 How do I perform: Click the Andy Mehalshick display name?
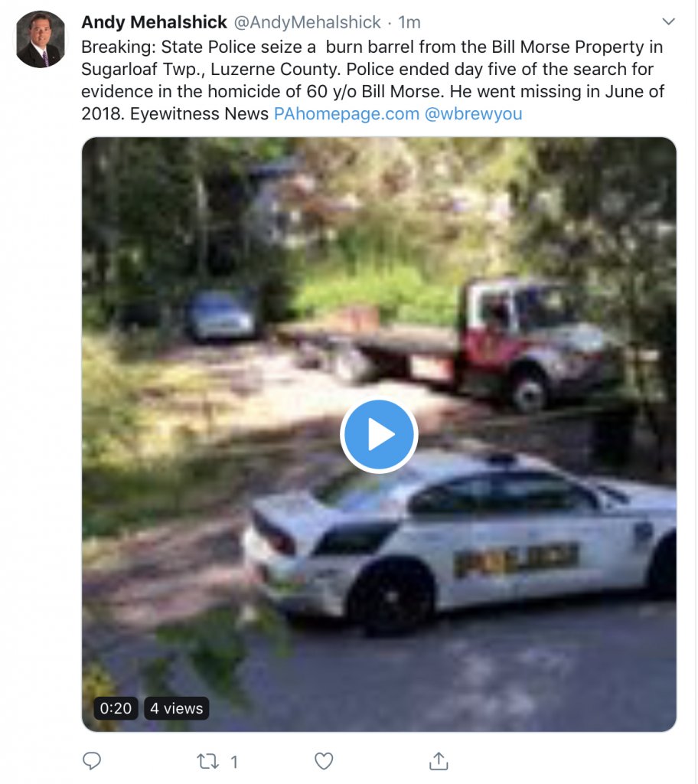(x=154, y=22)
